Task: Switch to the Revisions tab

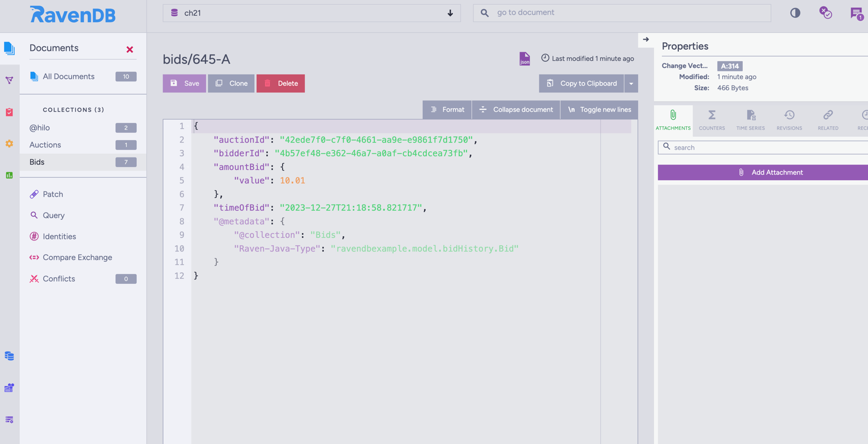Action: (x=789, y=120)
